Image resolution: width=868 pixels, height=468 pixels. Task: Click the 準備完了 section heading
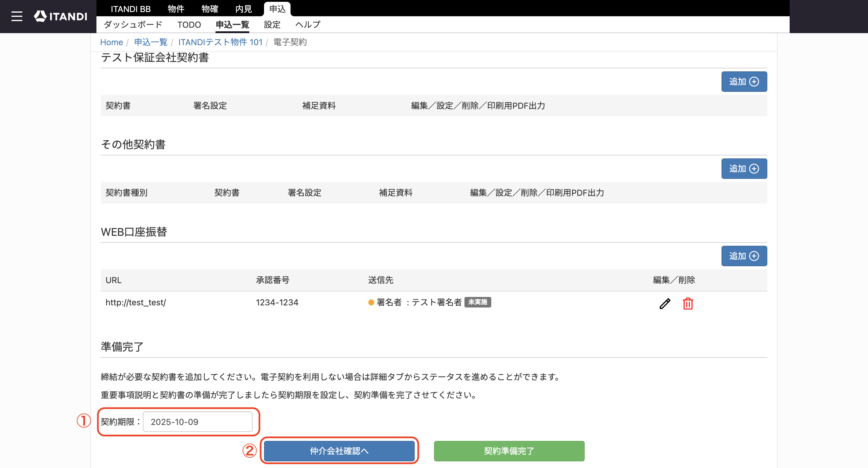click(x=122, y=347)
